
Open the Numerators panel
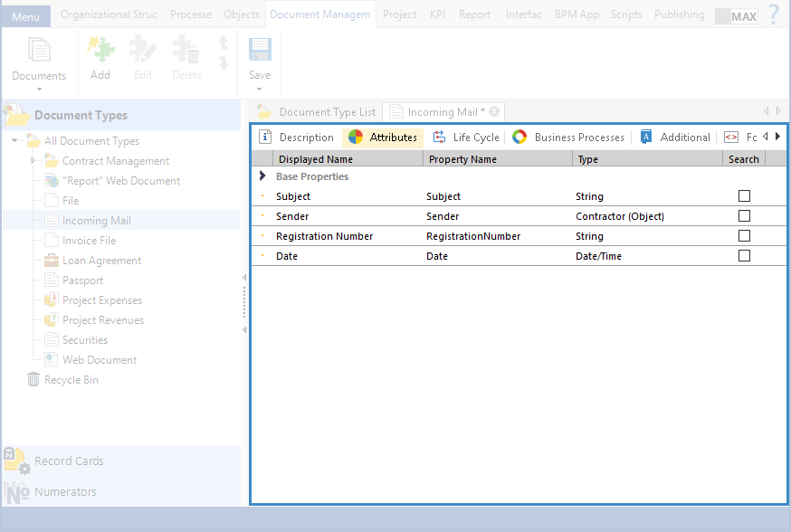click(x=65, y=491)
